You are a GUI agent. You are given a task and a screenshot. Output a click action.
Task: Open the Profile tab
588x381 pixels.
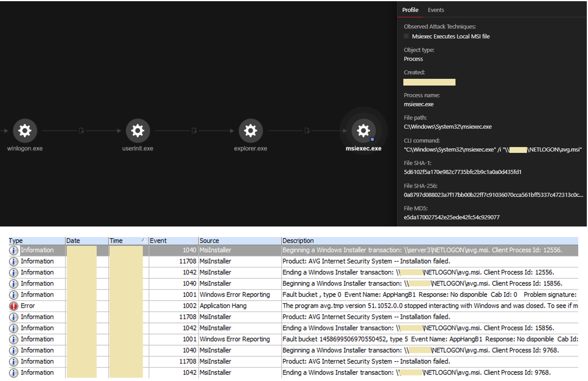[410, 10]
